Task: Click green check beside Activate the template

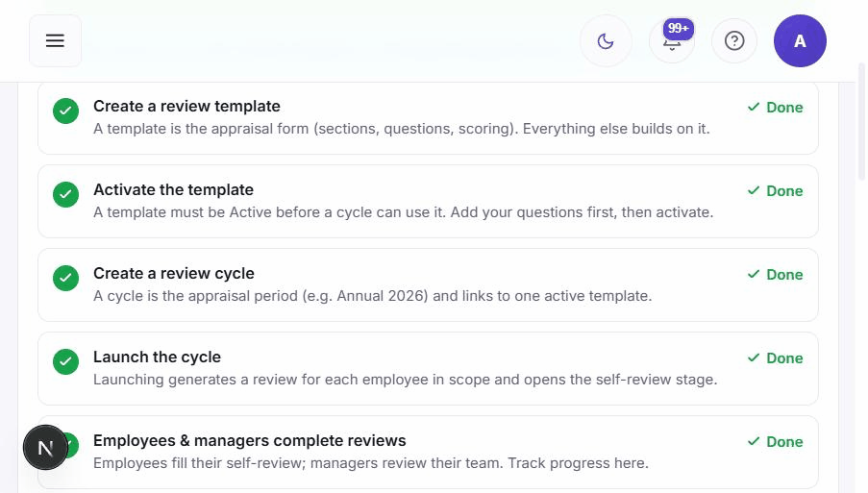Action: (x=66, y=194)
